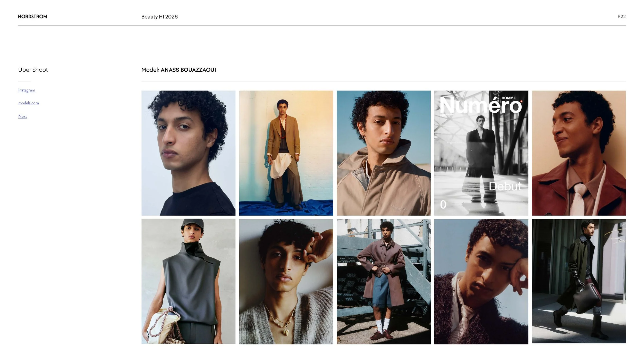The height and width of the screenshot is (362, 644).
Task: Select the gray knit cardigan portrait
Action: 286,281
